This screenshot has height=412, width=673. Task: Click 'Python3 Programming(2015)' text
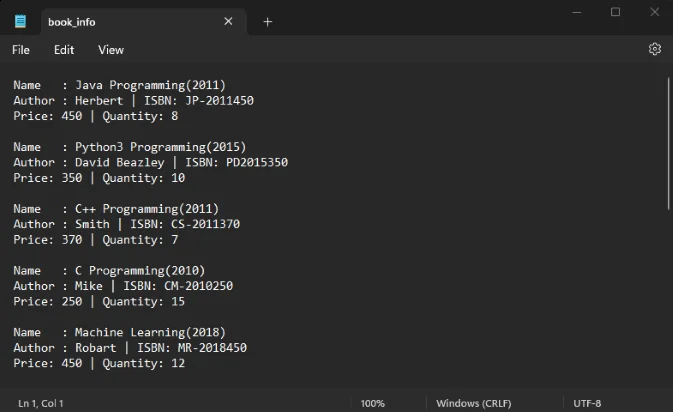pyautogui.click(x=161, y=147)
